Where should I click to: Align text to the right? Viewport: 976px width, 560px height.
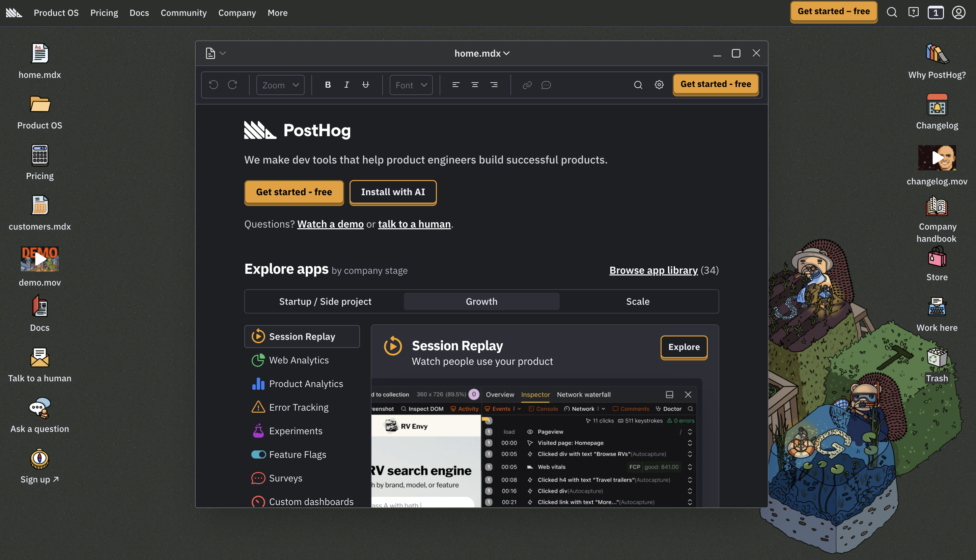[x=494, y=85]
